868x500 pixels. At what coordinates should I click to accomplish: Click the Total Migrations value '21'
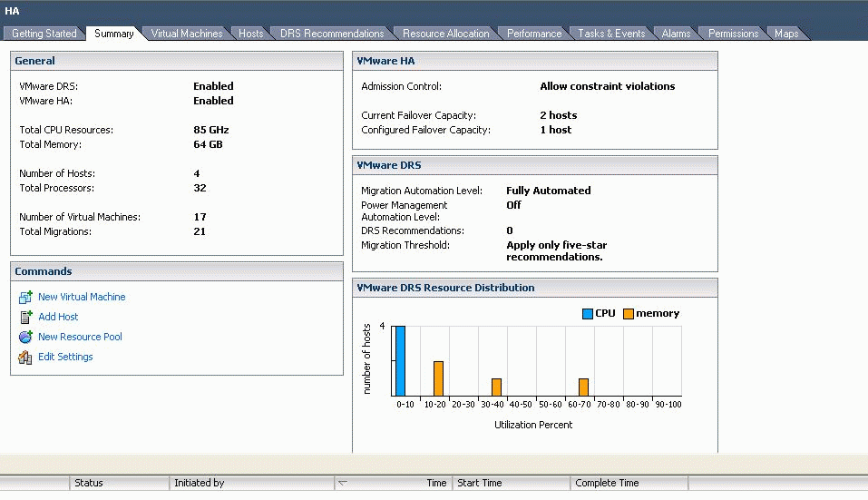[200, 231]
